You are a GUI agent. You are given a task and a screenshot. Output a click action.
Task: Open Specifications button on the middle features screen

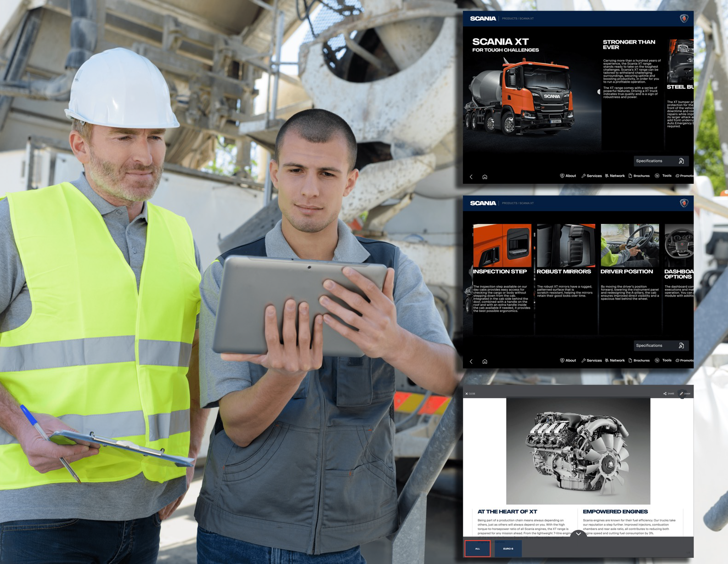pos(661,345)
